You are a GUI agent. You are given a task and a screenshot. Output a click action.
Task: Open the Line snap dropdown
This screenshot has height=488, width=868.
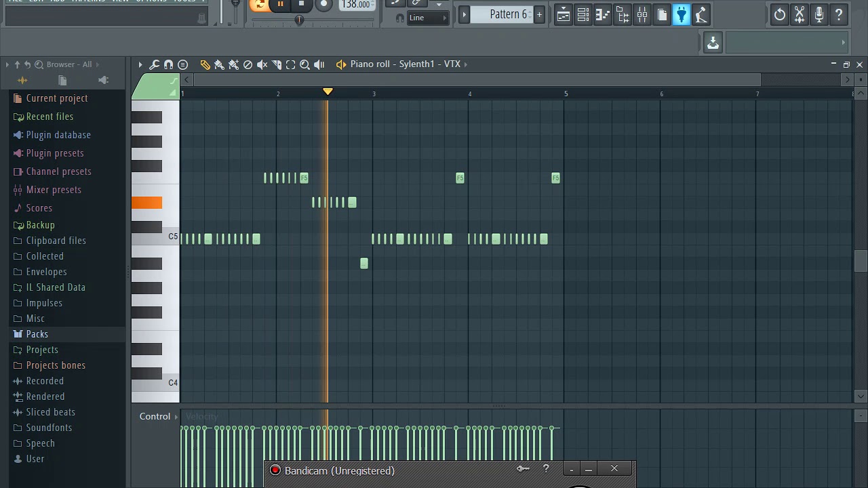[428, 18]
